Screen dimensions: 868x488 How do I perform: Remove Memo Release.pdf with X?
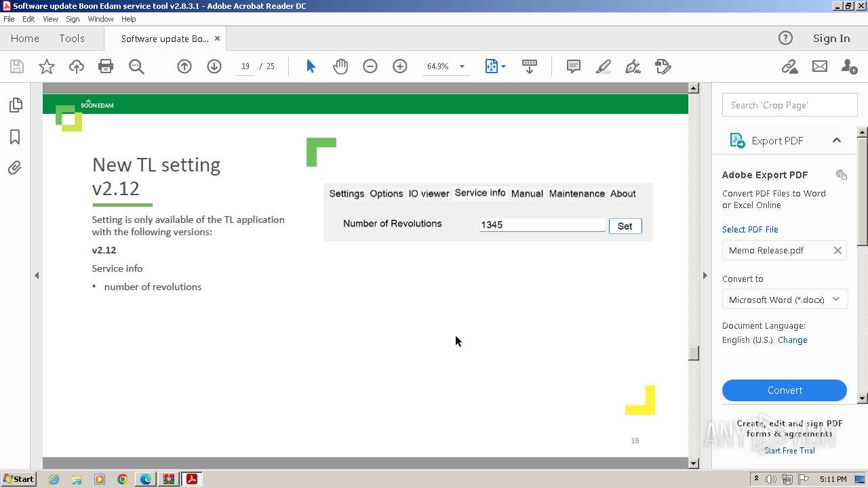[x=837, y=250]
